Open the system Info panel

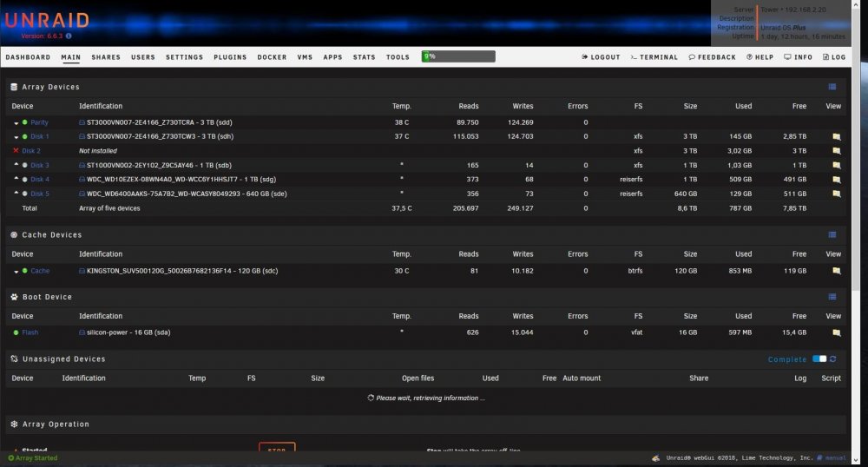coord(798,57)
